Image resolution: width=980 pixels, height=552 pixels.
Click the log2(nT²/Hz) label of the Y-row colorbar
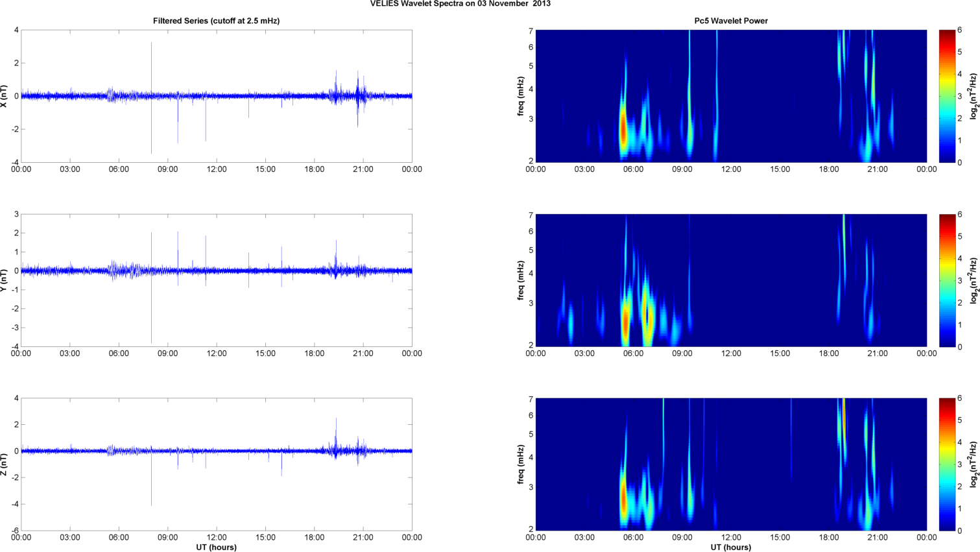(x=973, y=280)
